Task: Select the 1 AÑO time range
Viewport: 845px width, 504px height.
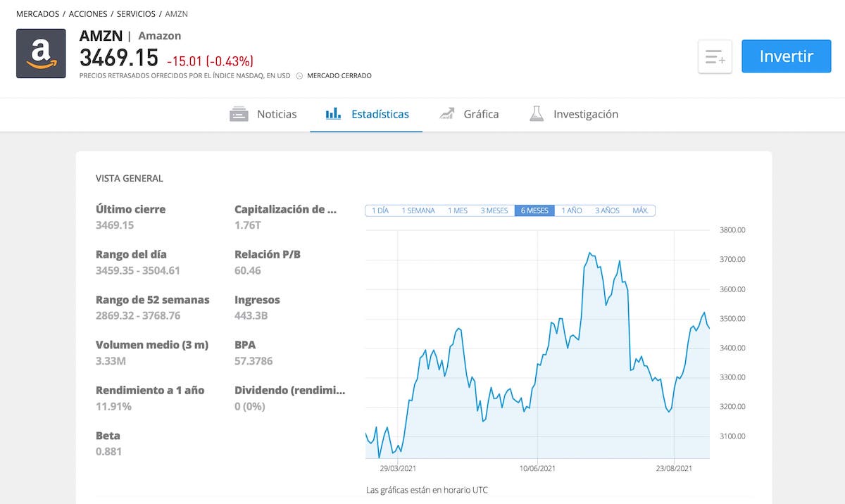Action: pos(570,210)
